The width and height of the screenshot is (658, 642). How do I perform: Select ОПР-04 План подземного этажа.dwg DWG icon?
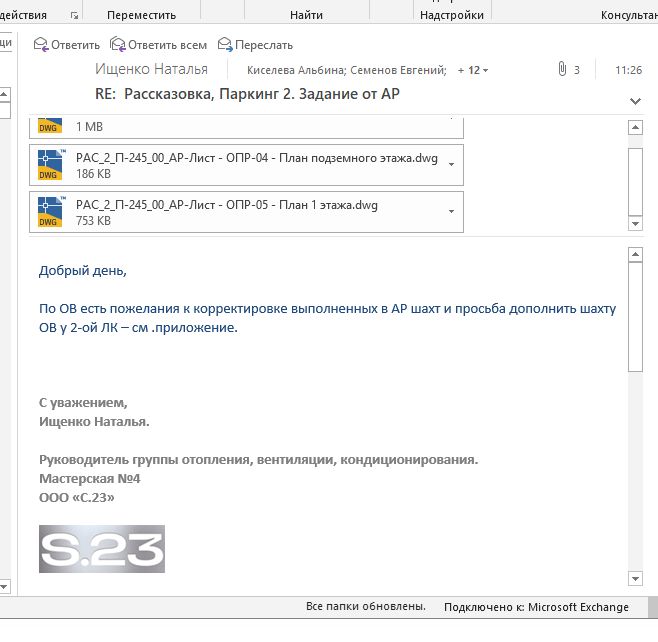(x=50, y=165)
